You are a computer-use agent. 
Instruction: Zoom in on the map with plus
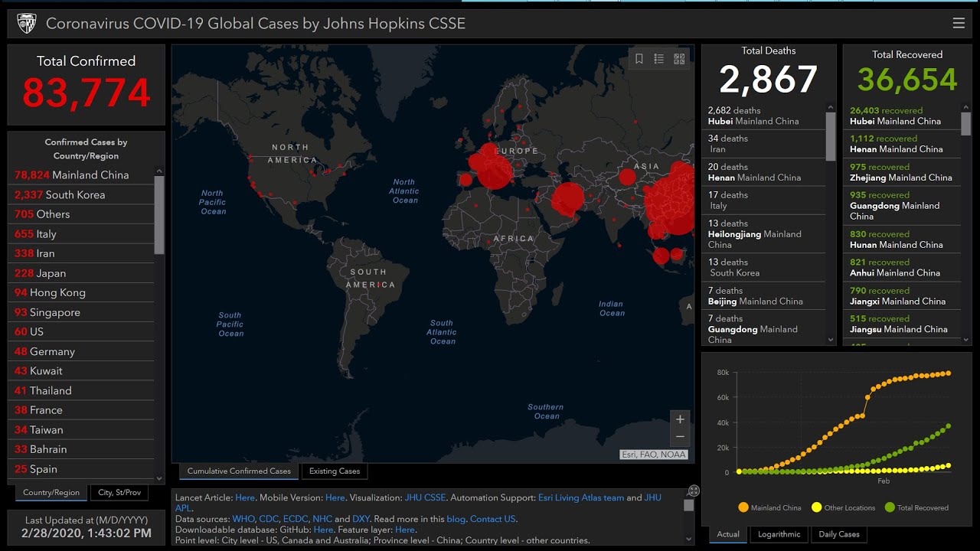click(680, 419)
